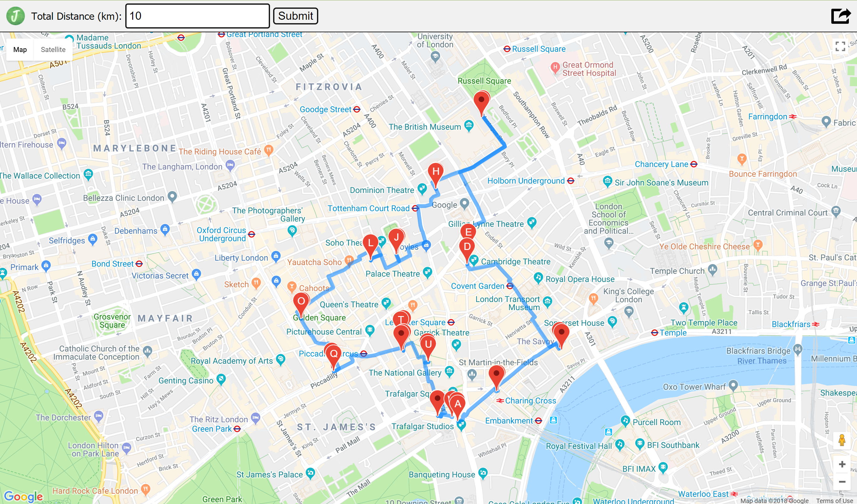
Task: Click the green J logo icon
Action: (x=16, y=16)
